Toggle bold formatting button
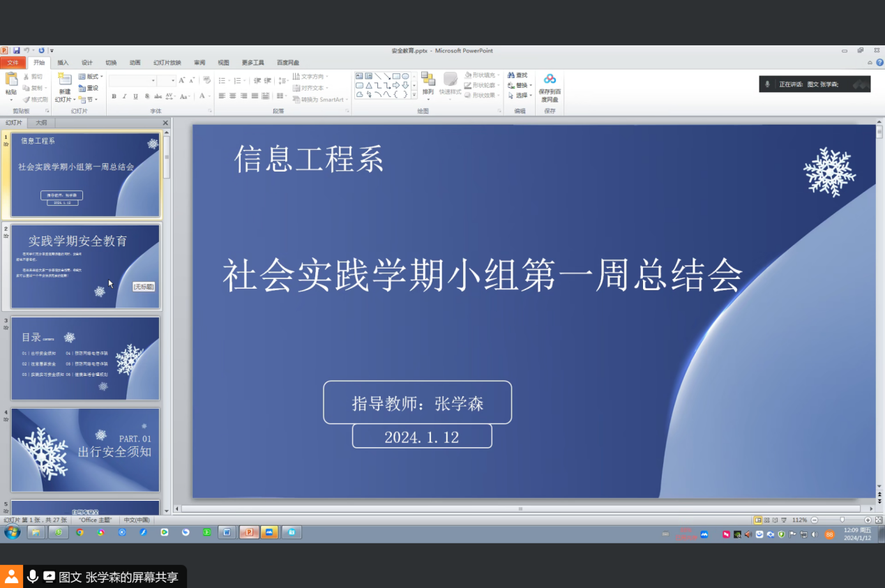Screen dimensions: 885x588 114,96
